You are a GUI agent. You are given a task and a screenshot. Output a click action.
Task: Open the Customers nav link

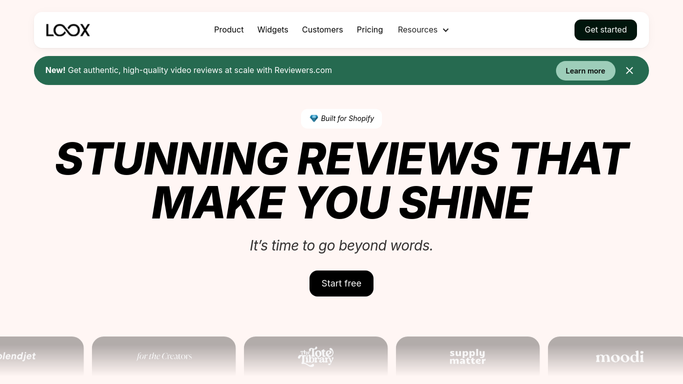click(322, 30)
